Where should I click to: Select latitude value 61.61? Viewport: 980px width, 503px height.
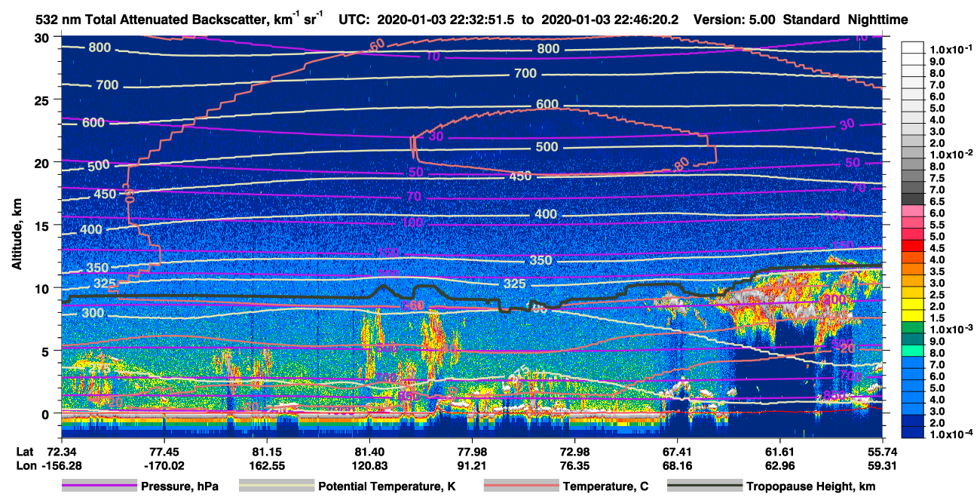779,451
